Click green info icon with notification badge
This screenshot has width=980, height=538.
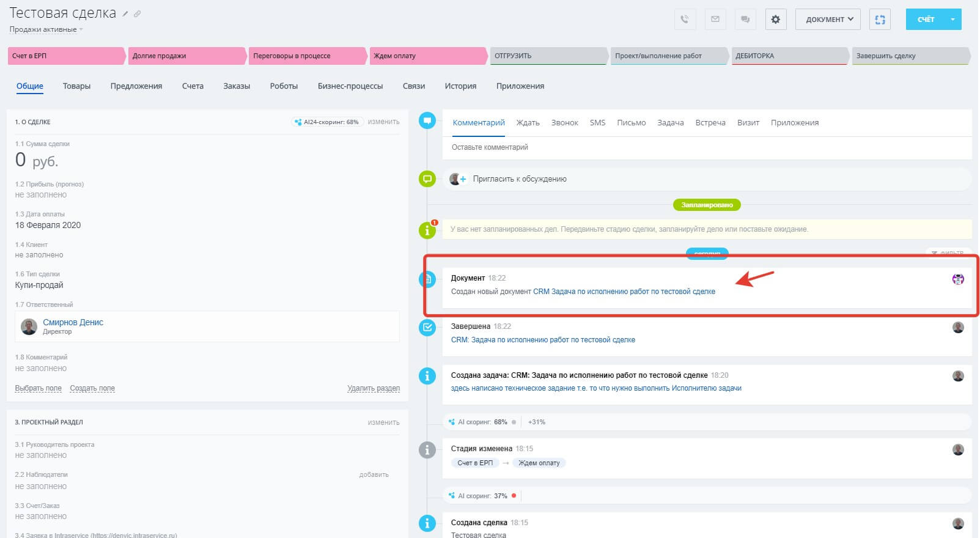coord(427,230)
